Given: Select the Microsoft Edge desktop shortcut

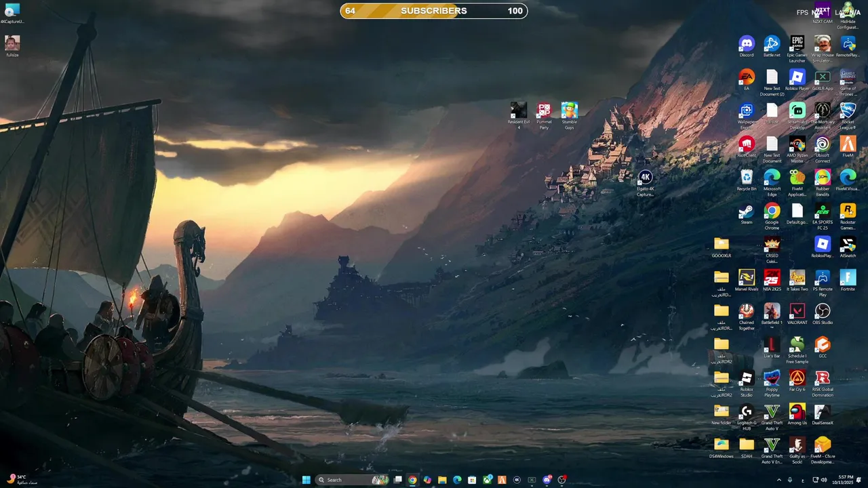Looking at the screenshot, I should tap(772, 183).
